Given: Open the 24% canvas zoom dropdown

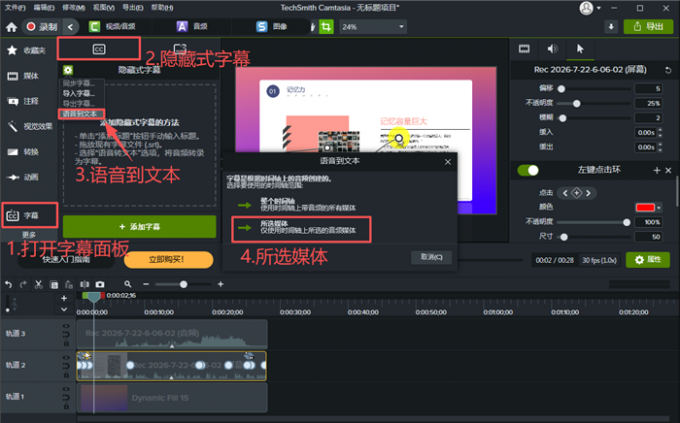Looking at the screenshot, I should click(373, 27).
